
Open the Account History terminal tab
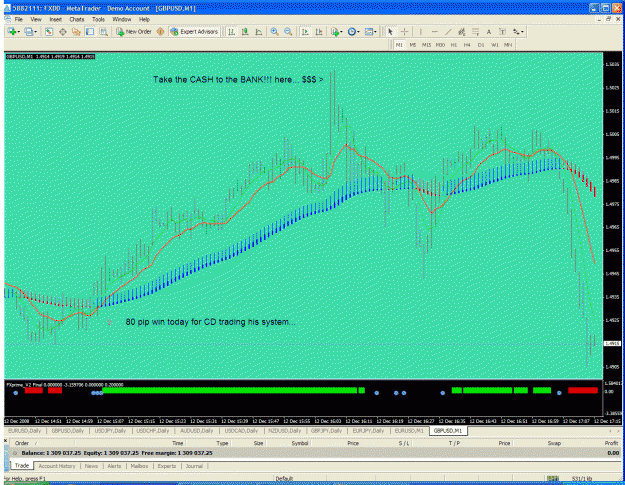coord(57,466)
